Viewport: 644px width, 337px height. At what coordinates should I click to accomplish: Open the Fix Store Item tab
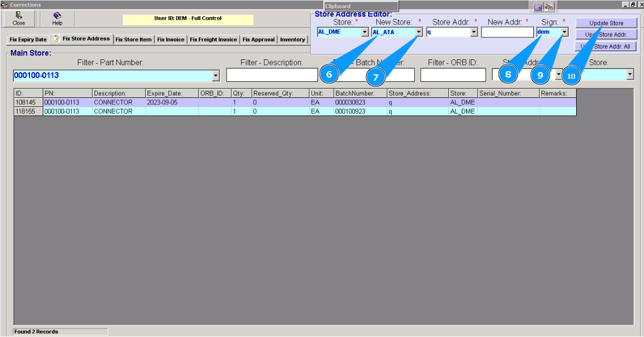tap(134, 40)
